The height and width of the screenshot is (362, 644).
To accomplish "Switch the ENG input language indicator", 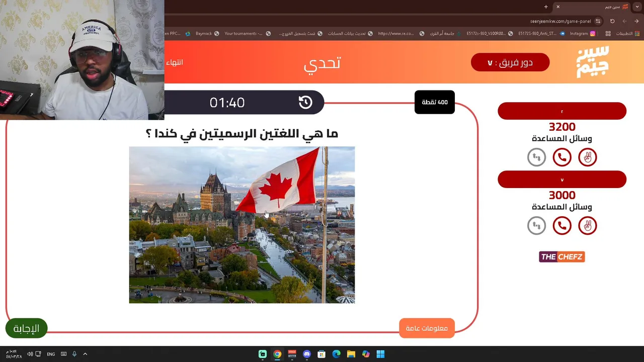I will pyautogui.click(x=51, y=354).
